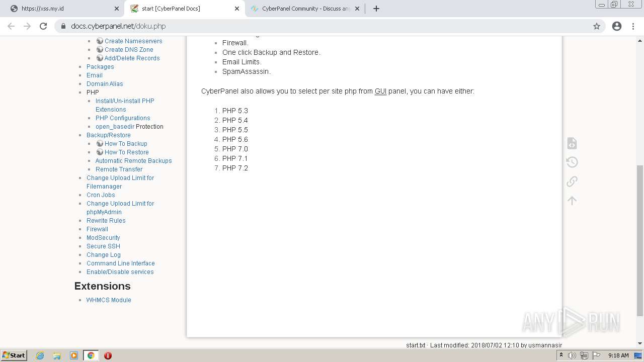Open the Create DNS Zone link
This screenshot has height=362, width=644.
click(x=129, y=49)
